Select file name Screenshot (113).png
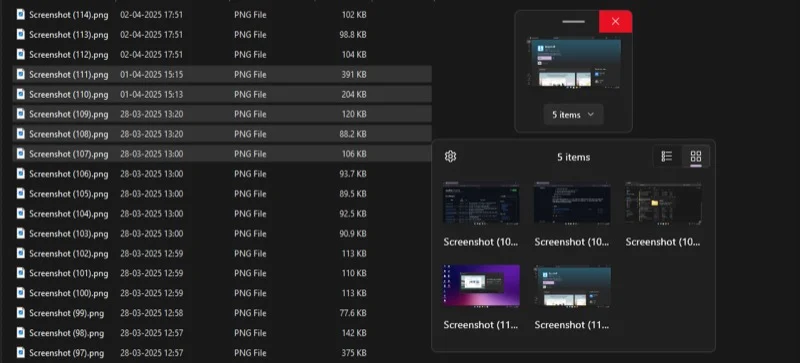Viewport: 800px width, 363px height. [x=68, y=35]
